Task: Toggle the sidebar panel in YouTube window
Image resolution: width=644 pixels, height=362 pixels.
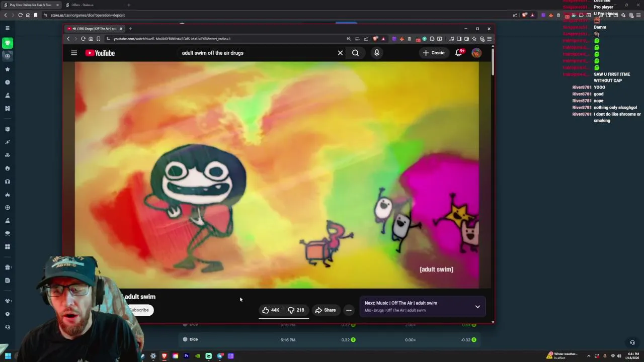Action: [459, 39]
